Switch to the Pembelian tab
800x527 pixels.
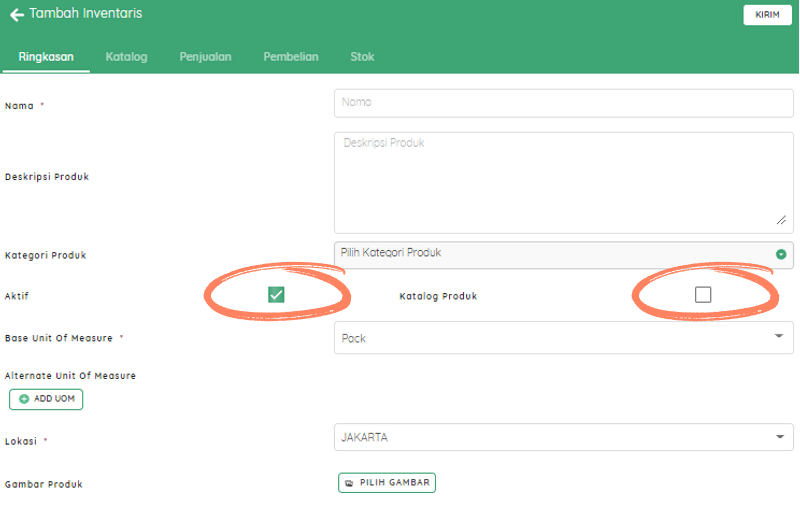pyautogui.click(x=291, y=57)
